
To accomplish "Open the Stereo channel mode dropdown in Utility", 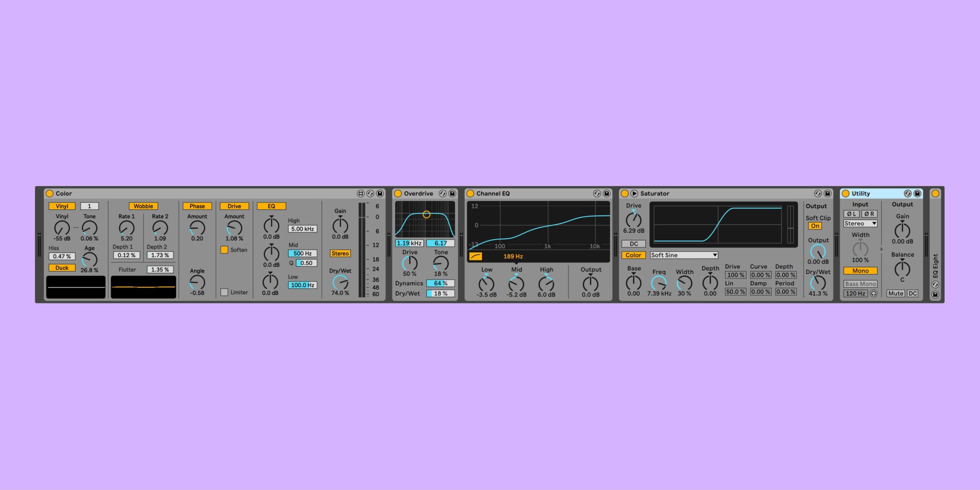I will (x=860, y=224).
